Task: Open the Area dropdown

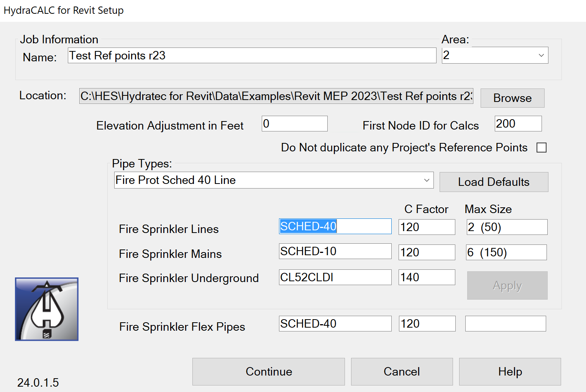Action: (x=495, y=55)
